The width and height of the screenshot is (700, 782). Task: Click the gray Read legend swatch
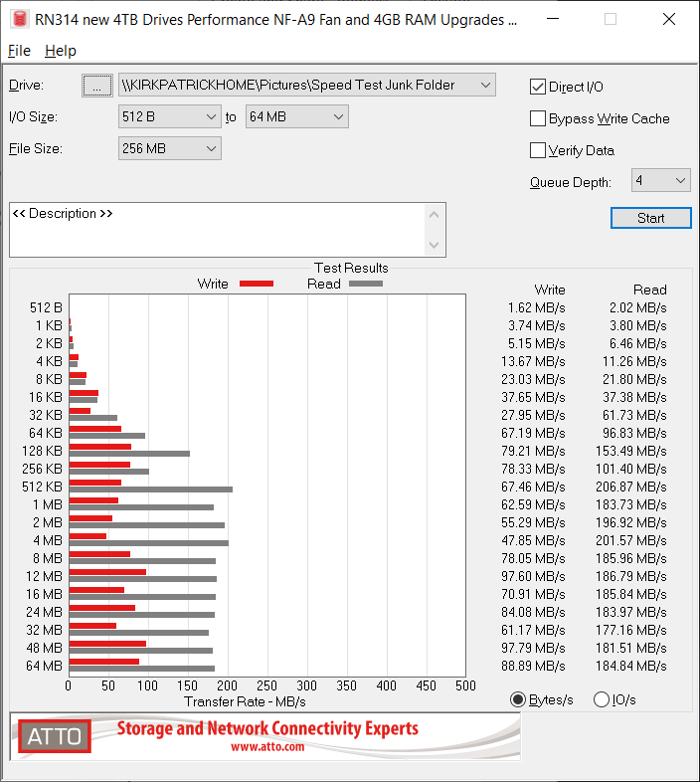[x=366, y=284]
